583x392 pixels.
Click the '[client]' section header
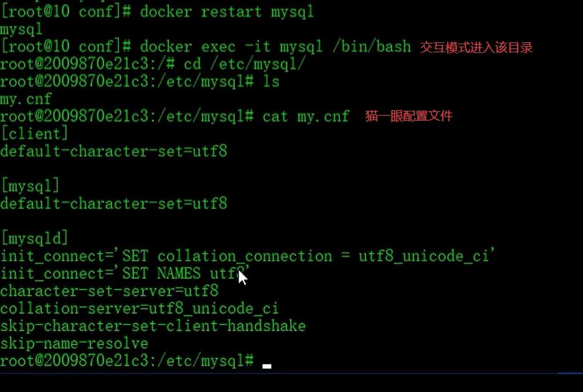click(34, 134)
